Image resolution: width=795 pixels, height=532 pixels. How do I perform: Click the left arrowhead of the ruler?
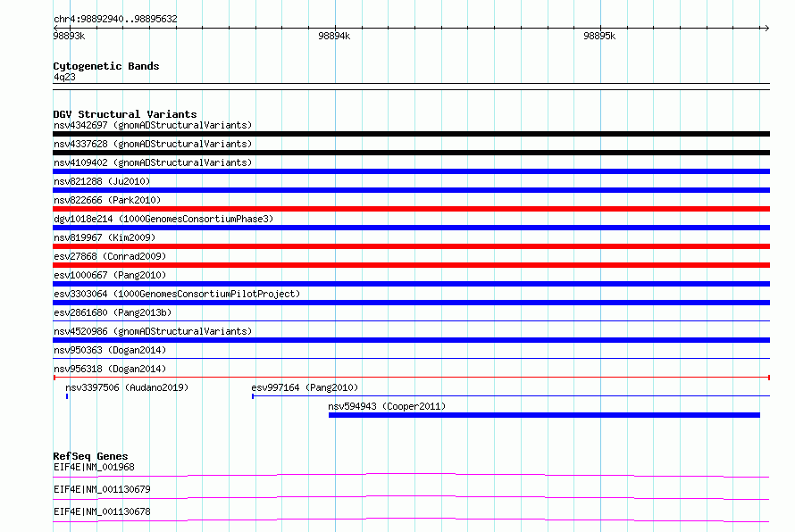[55, 28]
